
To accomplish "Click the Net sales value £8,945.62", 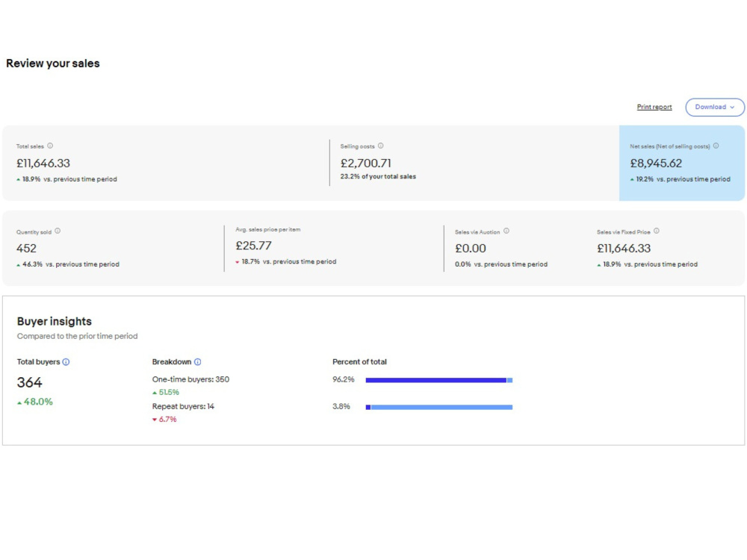I will point(656,164).
